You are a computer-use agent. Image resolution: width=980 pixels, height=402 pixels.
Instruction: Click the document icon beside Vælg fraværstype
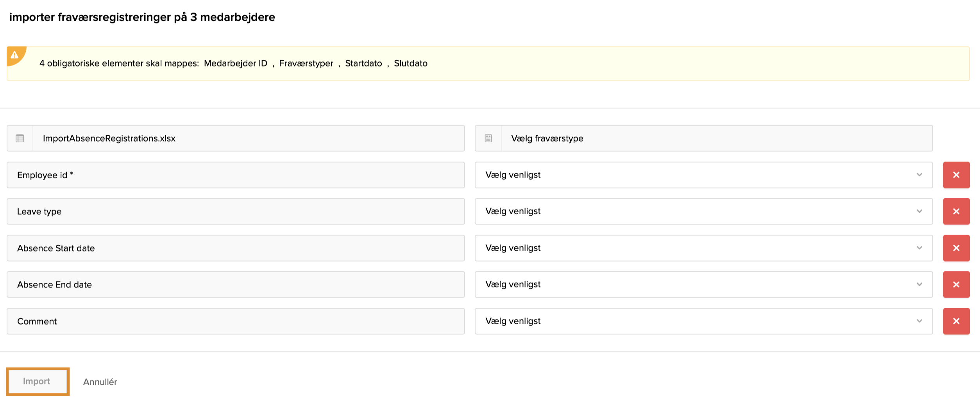pyautogui.click(x=488, y=138)
